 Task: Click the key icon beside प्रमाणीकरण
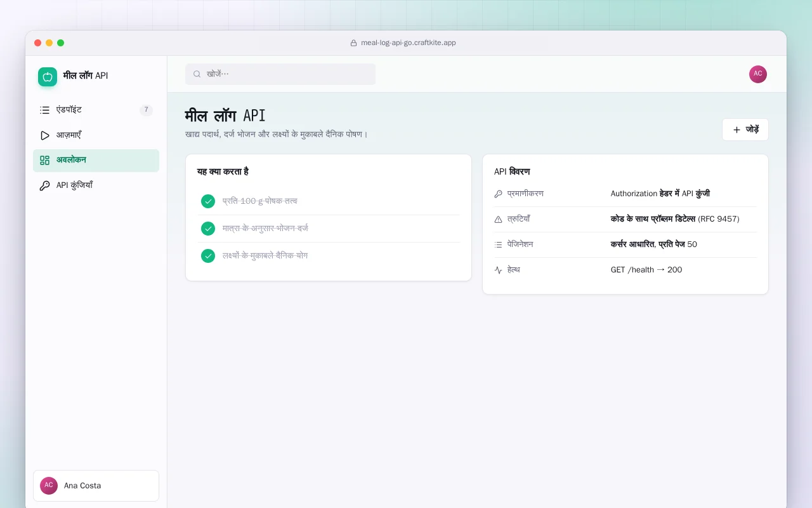point(498,194)
